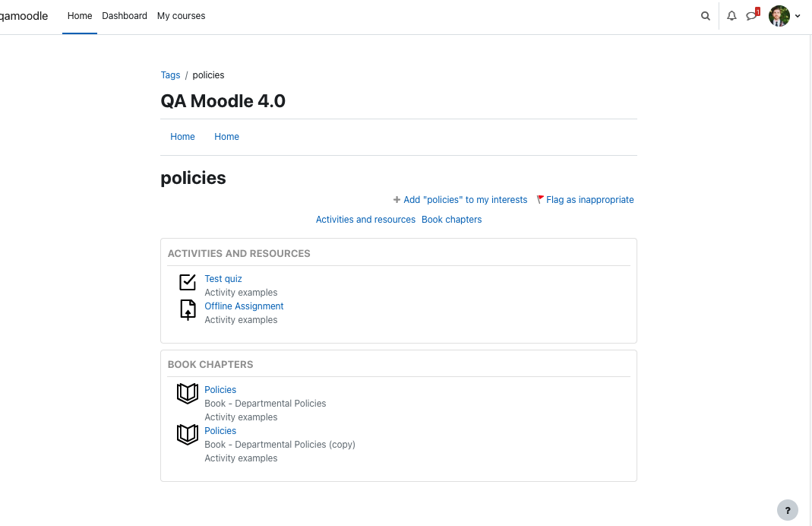Click the second Policies book icon
812x526 pixels.
coord(188,434)
